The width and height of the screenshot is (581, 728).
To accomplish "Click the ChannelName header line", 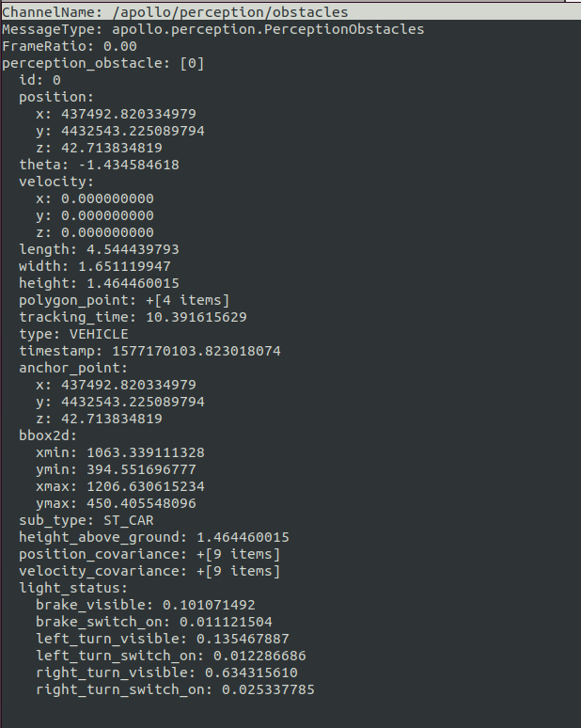I will (175, 12).
